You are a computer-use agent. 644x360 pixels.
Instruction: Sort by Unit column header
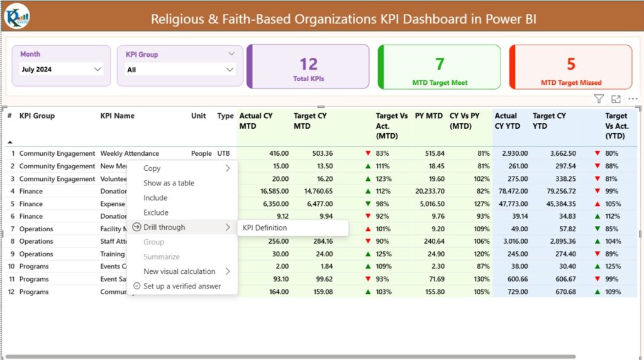tap(198, 116)
